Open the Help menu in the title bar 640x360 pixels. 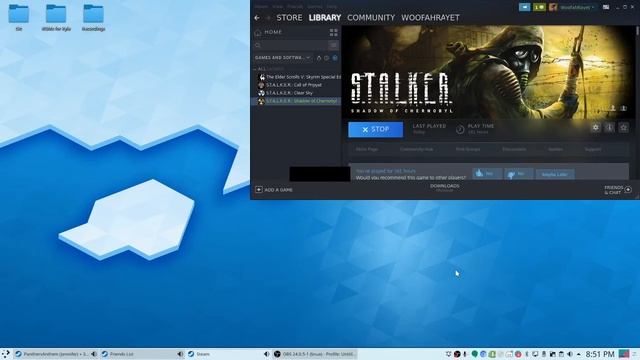tap(332, 7)
